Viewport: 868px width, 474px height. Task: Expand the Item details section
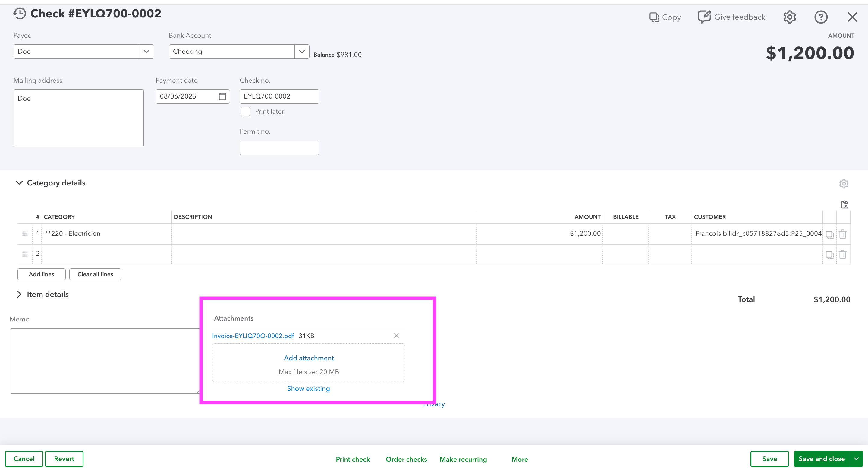click(19, 294)
